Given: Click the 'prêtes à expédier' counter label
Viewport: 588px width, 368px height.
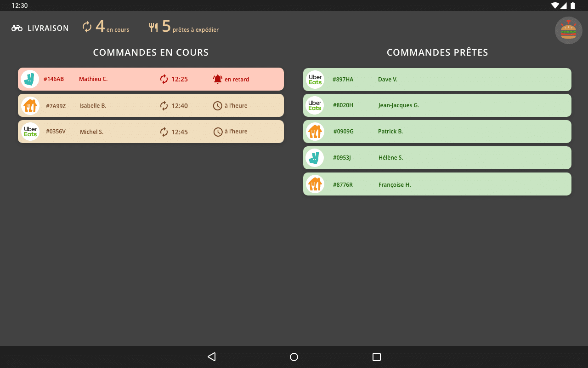Looking at the screenshot, I should tap(196, 30).
